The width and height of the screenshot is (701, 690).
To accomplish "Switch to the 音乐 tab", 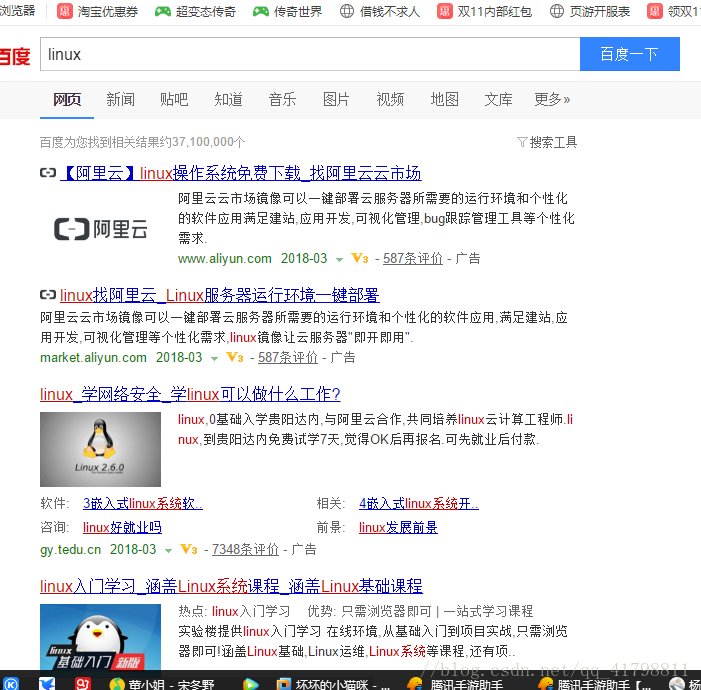I will click(x=282, y=99).
